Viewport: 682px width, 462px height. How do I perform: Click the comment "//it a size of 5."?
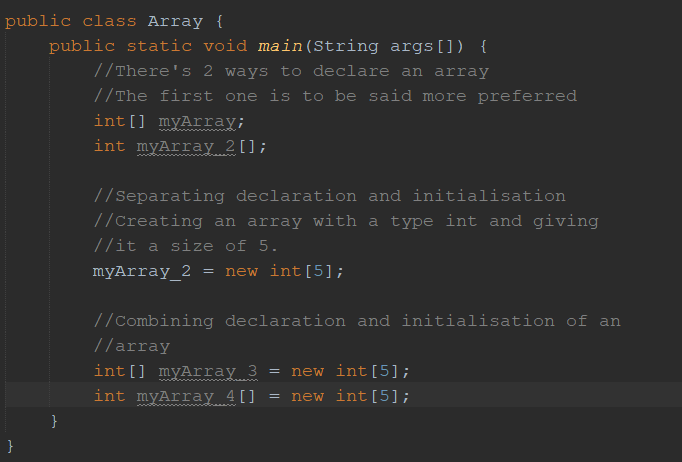[x=186, y=246]
